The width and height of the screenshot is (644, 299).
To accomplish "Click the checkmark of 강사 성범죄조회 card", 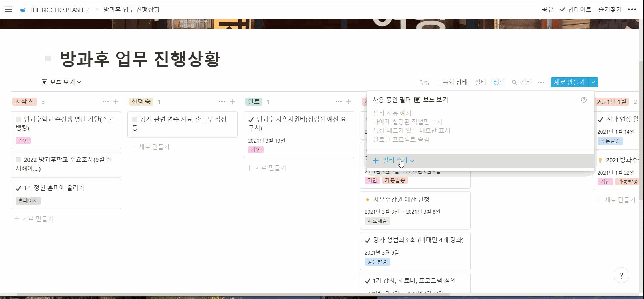I will (368, 240).
